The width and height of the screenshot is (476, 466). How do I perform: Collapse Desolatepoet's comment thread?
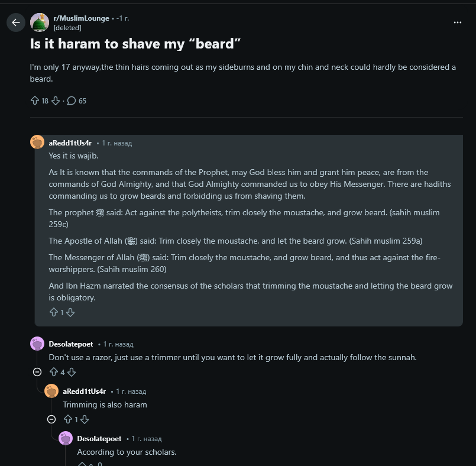pyautogui.click(x=37, y=372)
